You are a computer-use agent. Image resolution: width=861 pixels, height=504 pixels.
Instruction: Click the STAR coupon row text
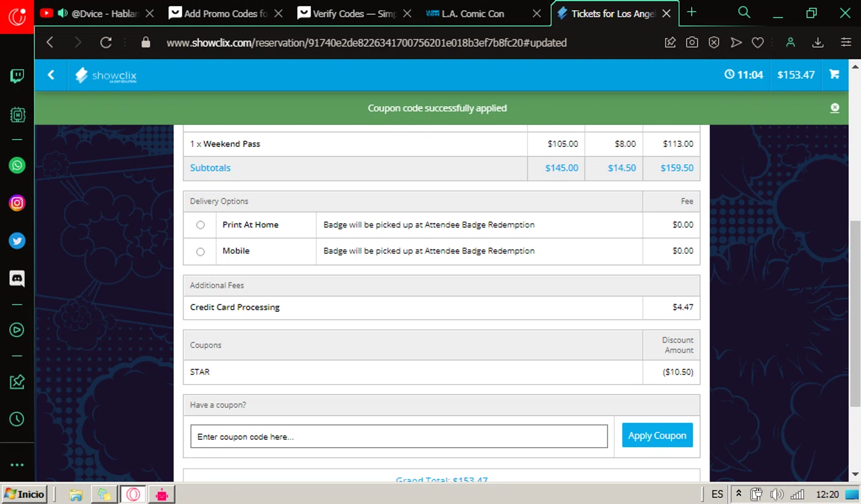pyautogui.click(x=200, y=372)
